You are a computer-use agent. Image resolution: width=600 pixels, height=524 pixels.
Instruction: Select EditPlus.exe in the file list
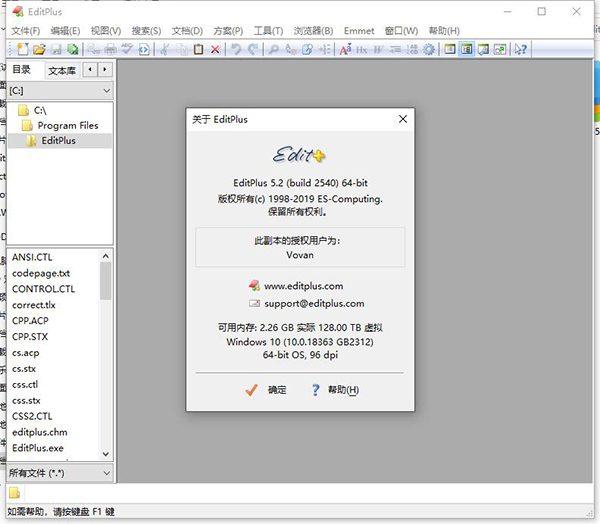pyautogui.click(x=38, y=448)
